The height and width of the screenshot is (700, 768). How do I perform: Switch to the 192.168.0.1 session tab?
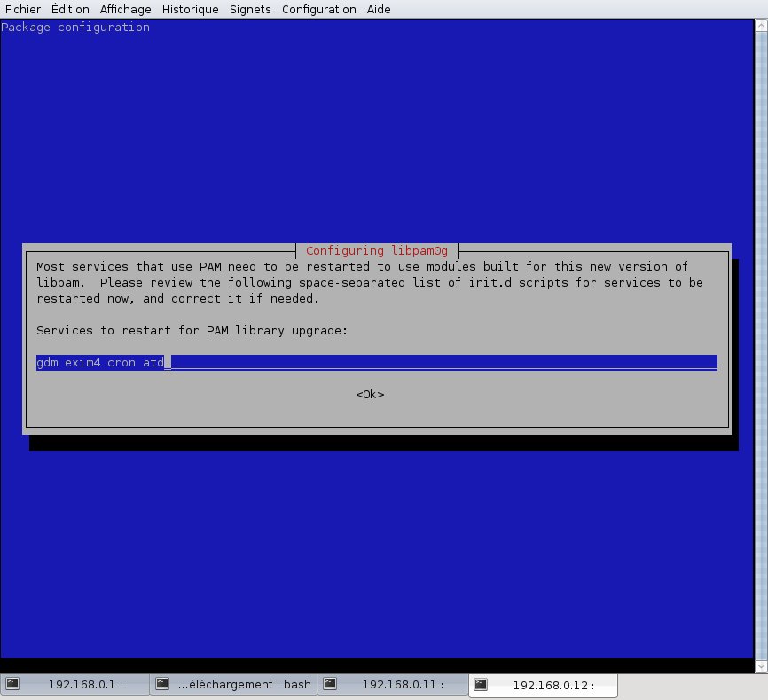click(85, 684)
